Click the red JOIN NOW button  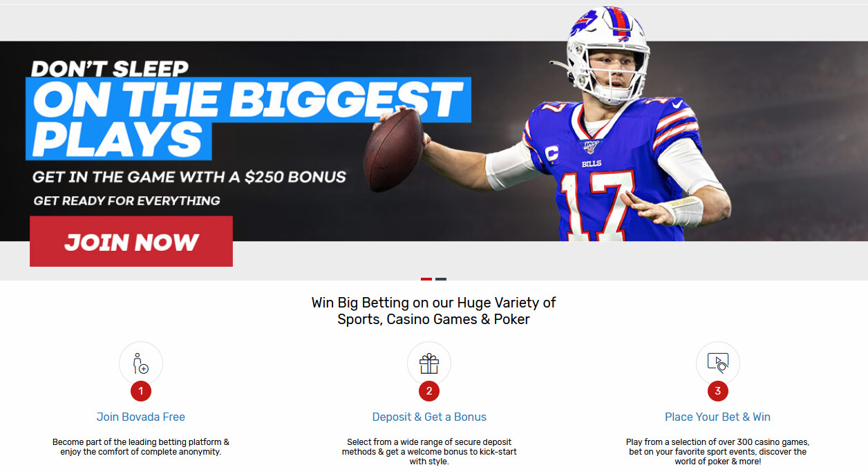[131, 241]
